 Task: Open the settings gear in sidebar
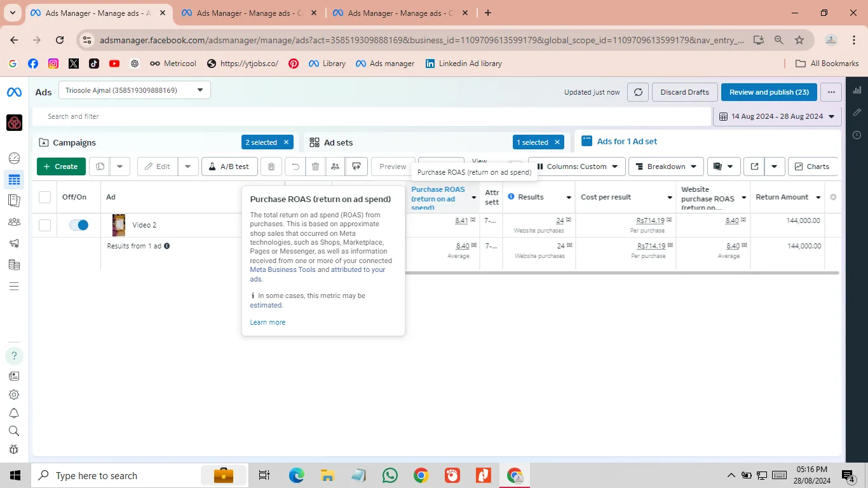click(14, 395)
